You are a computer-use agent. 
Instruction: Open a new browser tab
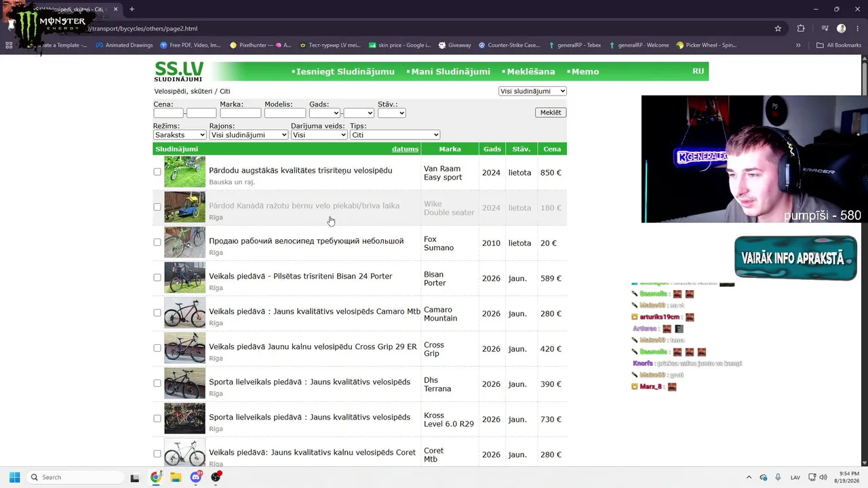click(132, 9)
